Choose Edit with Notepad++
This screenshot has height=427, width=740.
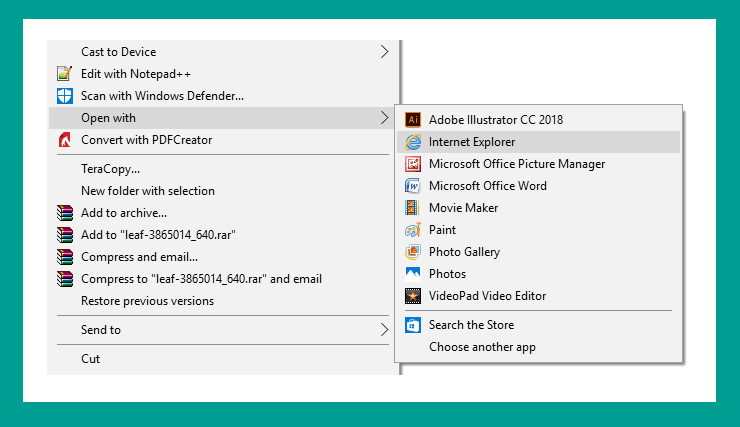tap(224, 74)
